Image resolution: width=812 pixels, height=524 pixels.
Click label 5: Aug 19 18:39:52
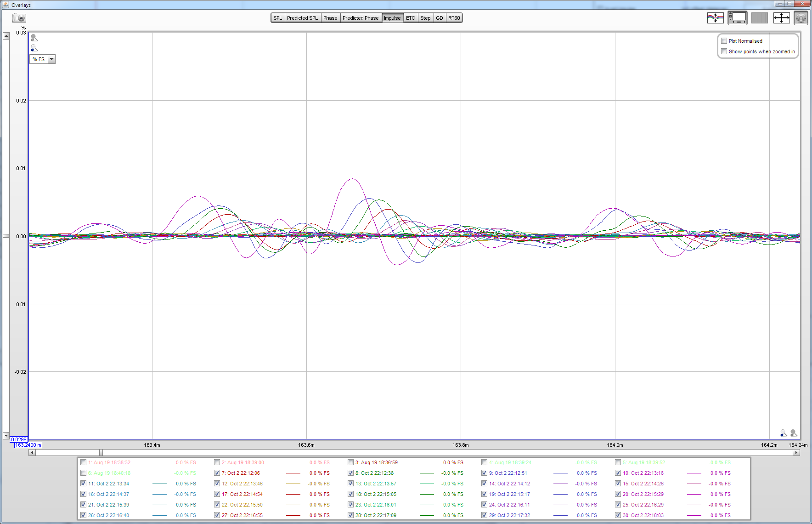tap(644, 462)
